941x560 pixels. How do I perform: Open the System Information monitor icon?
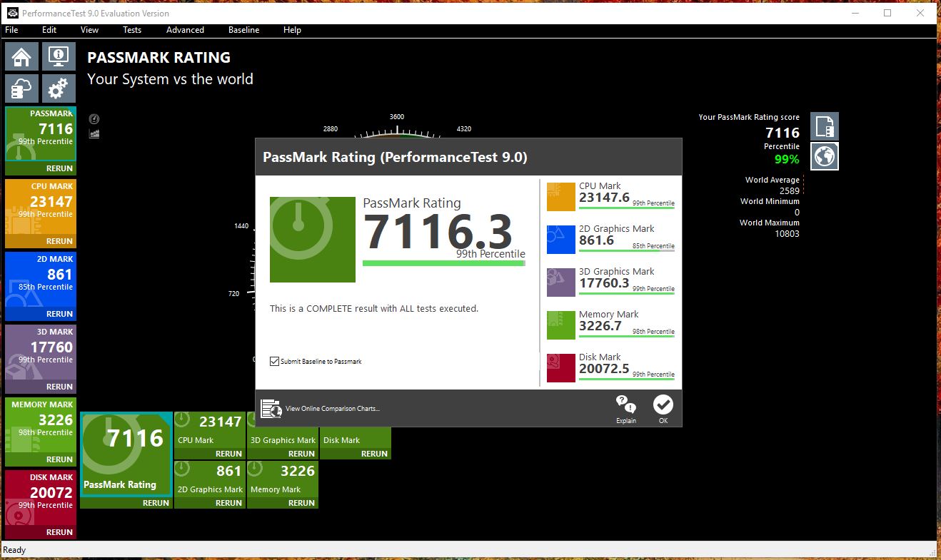[x=58, y=56]
